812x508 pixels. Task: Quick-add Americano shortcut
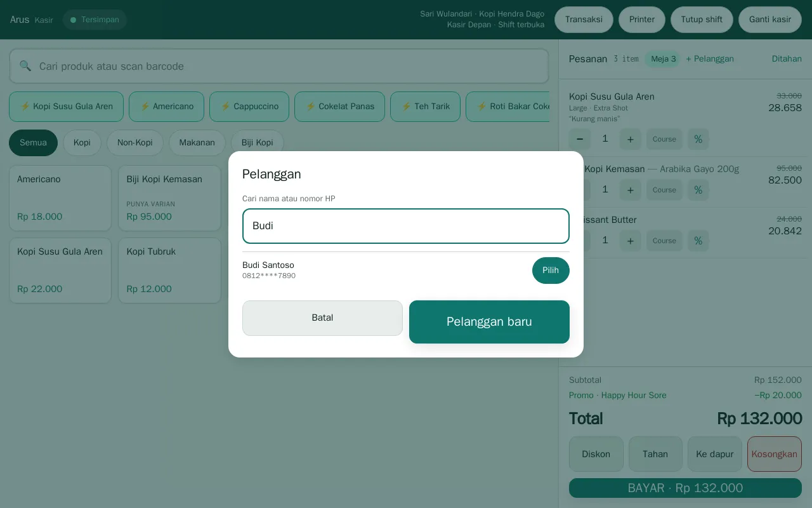click(166, 107)
